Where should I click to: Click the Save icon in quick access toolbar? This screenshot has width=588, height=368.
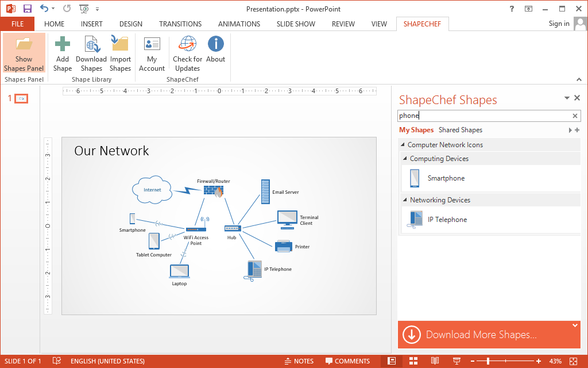coord(28,9)
